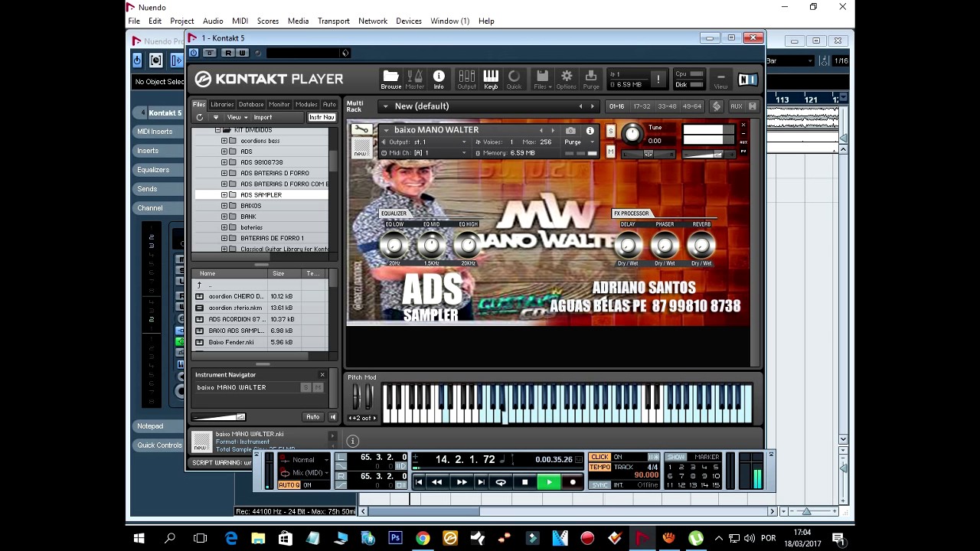Toggle the Instr Nav button

pyautogui.click(x=322, y=117)
